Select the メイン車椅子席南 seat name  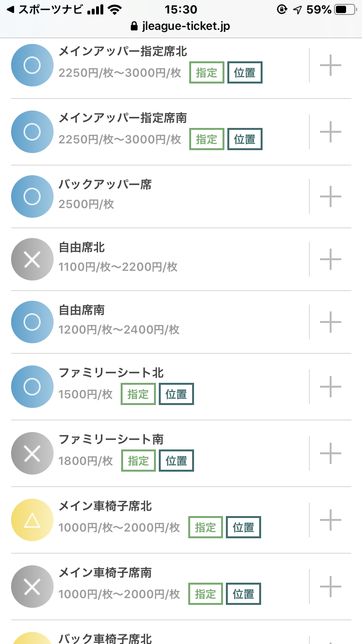pos(105,573)
